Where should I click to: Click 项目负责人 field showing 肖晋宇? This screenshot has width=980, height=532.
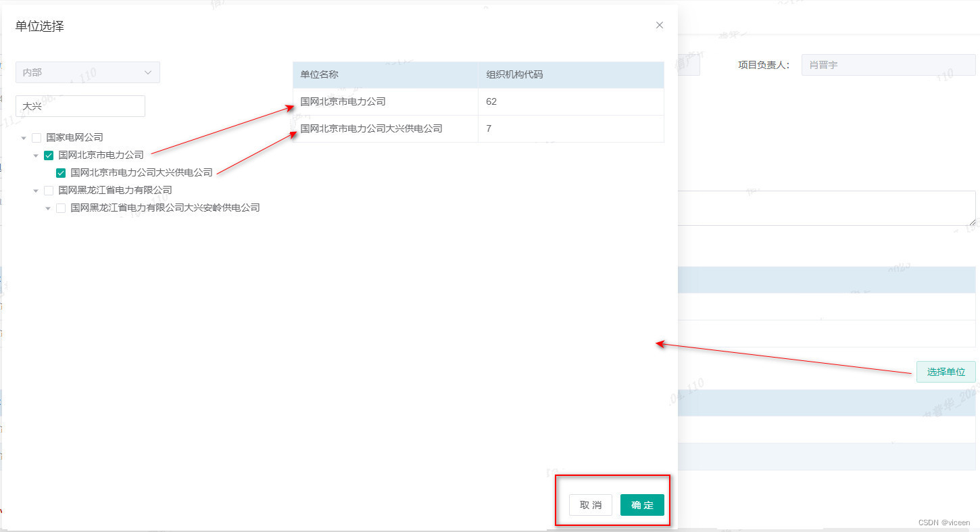(x=888, y=65)
